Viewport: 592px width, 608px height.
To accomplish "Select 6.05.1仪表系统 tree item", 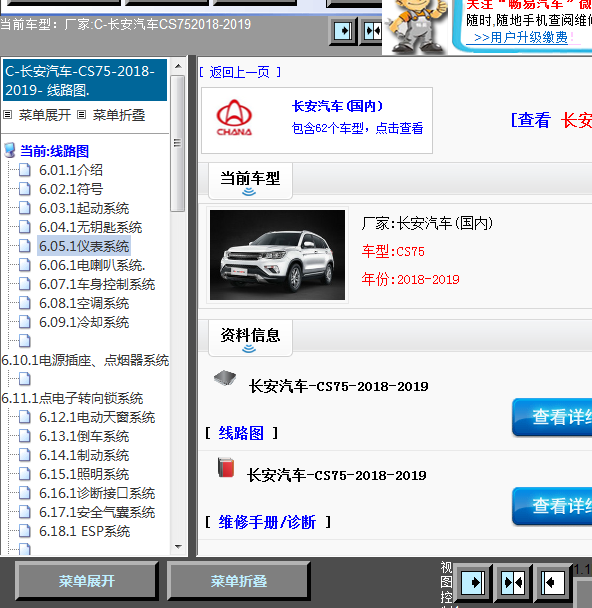I will [x=84, y=246].
